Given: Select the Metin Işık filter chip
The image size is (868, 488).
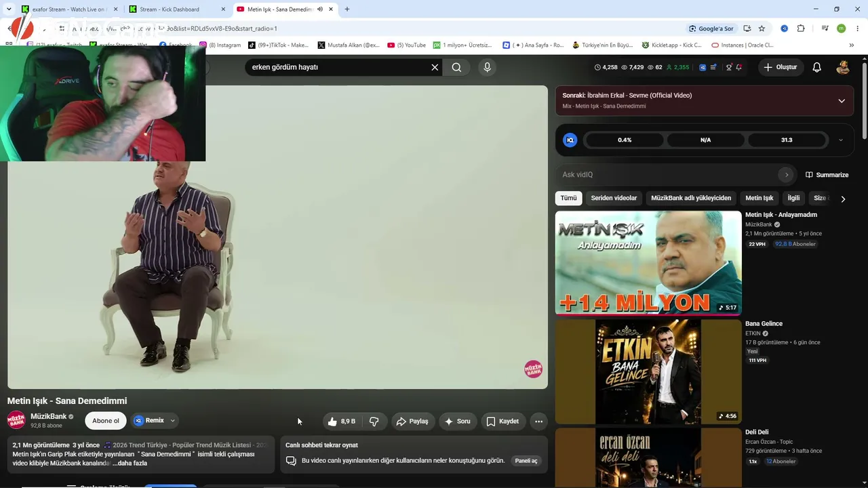Looking at the screenshot, I should pyautogui.click(x=759, y=198).
